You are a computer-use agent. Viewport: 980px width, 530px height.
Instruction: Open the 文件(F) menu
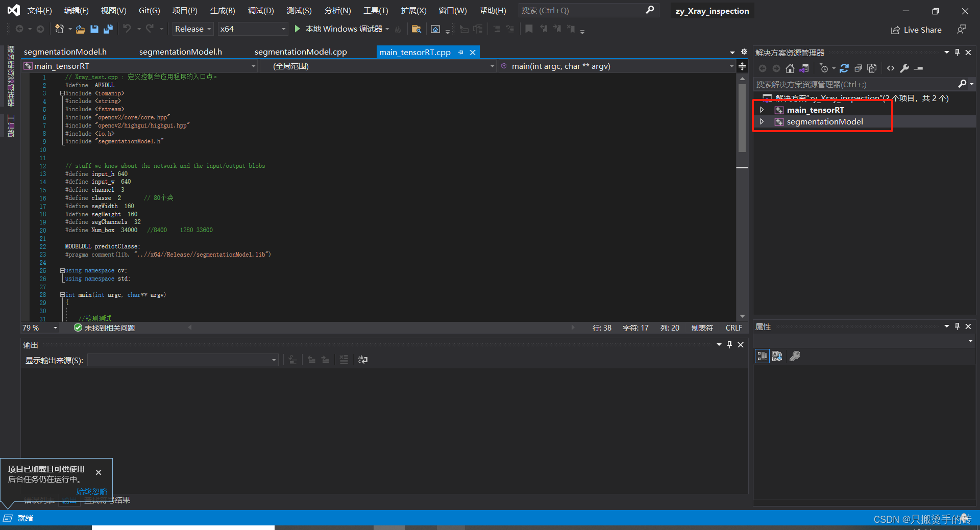tap(40, 11)
